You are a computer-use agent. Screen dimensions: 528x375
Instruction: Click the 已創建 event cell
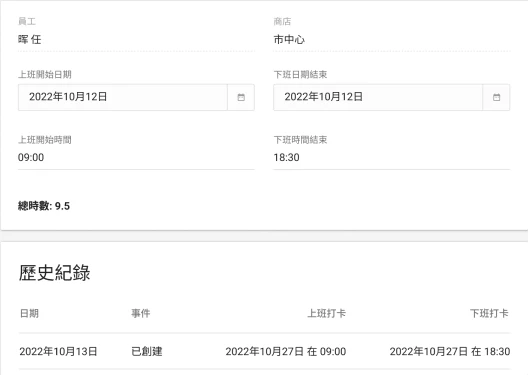(147, 351)
